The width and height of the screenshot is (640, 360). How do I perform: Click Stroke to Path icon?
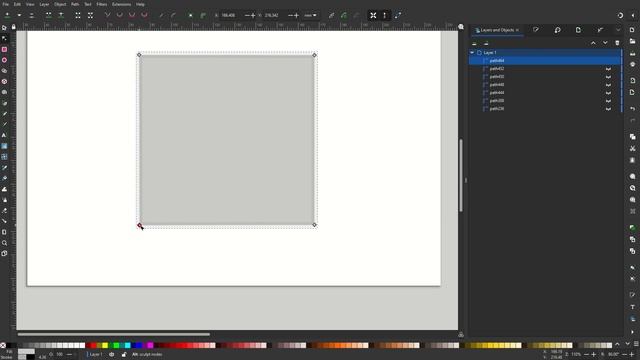(203, 15)
